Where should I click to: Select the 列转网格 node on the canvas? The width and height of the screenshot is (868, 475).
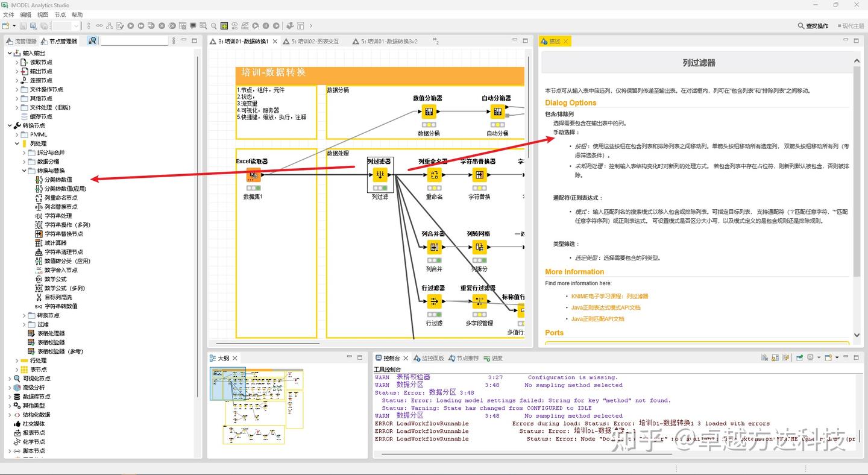pos(479,247)
